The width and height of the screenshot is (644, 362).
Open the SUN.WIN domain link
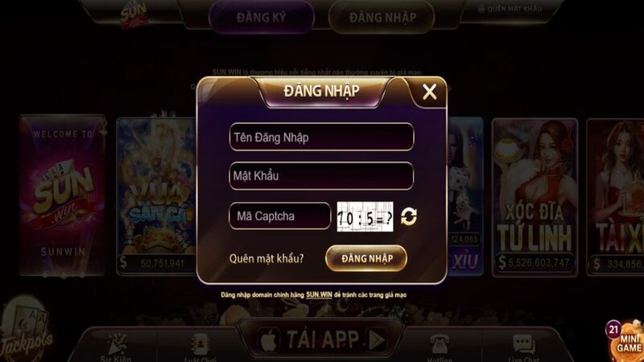click(319, 295)
